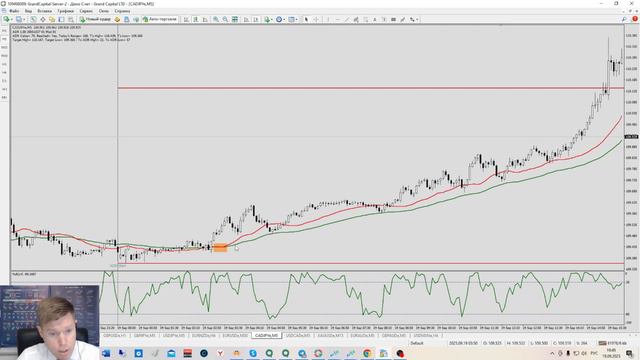Viewport: 640px width, 360px height.
Task: Show the Market Watch panel
Action: coord(33,19)
